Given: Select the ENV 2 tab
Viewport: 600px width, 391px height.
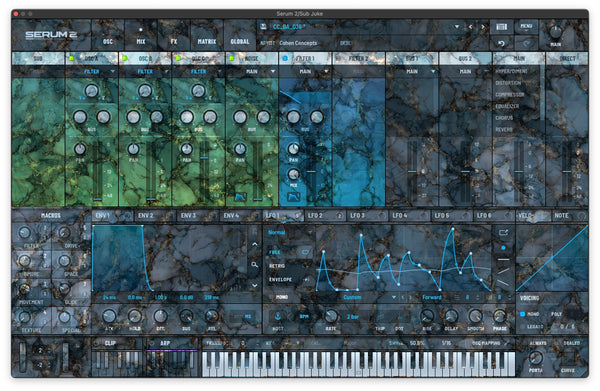Looking at the screenshot, I should [x=155, y=215].
